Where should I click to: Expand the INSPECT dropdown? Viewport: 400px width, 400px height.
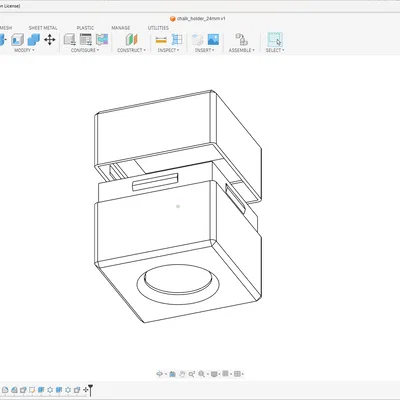(168, 50)
